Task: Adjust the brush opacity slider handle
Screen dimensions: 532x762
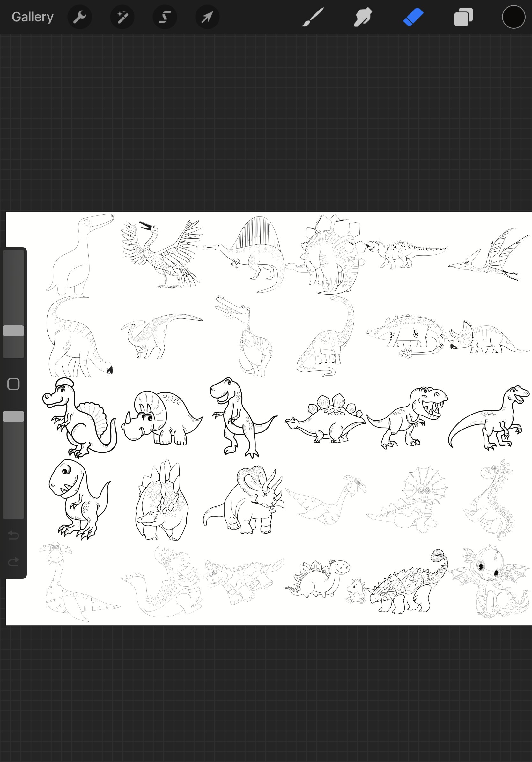Action: pos(13,416)
